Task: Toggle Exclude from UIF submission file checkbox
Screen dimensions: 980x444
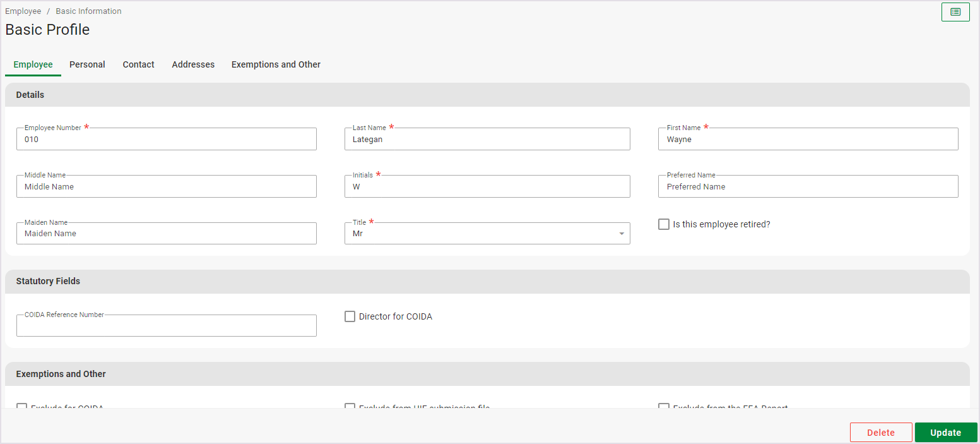Action: click(x=350, y=407)
